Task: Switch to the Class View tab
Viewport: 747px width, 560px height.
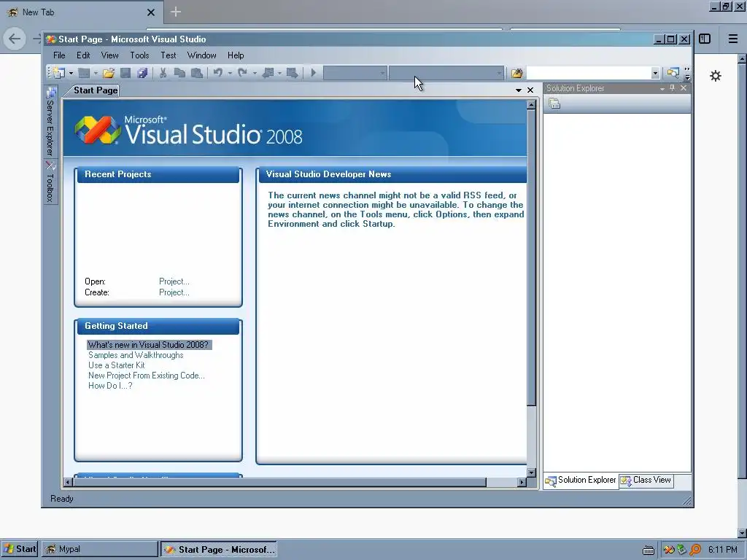Action: coord(646,481)
